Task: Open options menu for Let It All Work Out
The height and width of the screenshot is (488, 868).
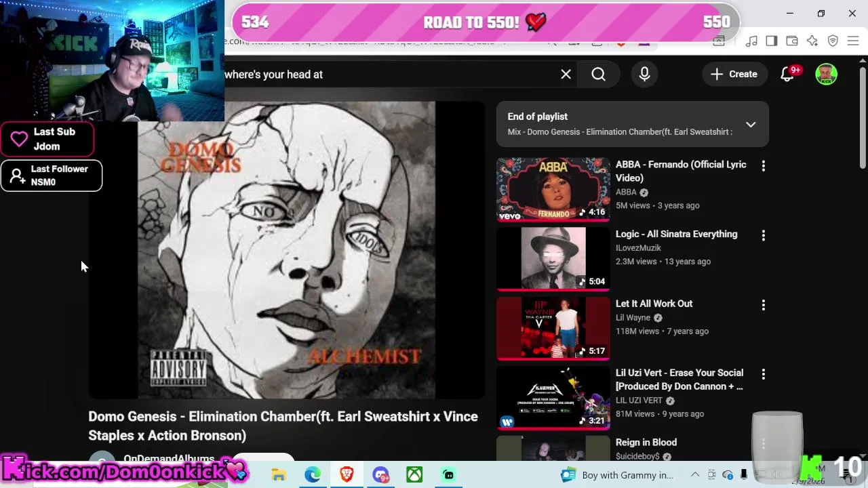Action: point(764,306)
